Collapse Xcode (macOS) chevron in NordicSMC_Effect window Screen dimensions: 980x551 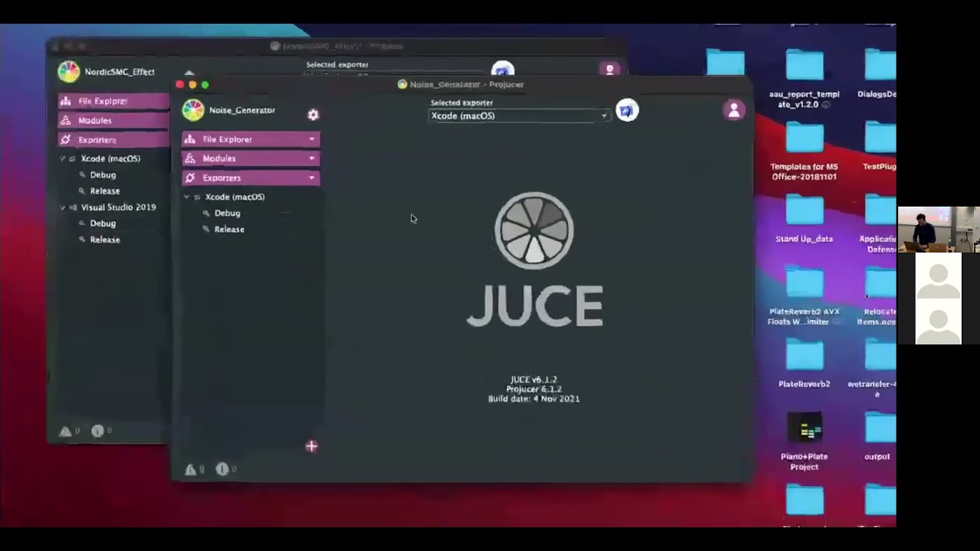pyautogui.click(x=62, y=158)
